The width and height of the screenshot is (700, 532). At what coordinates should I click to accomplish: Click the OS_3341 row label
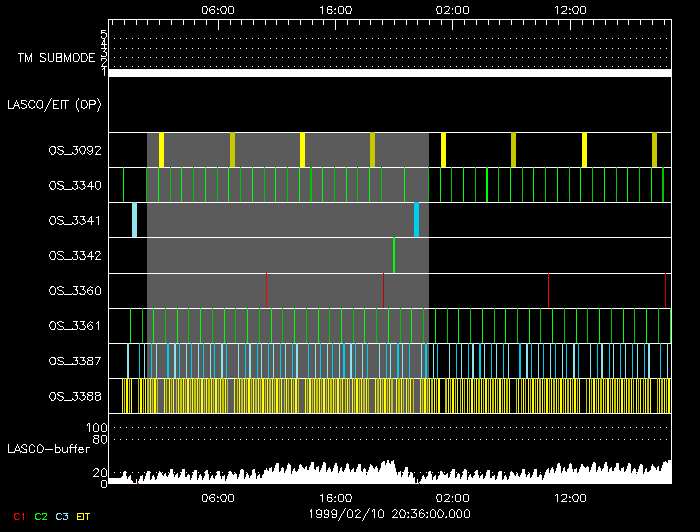coord(74,220)
